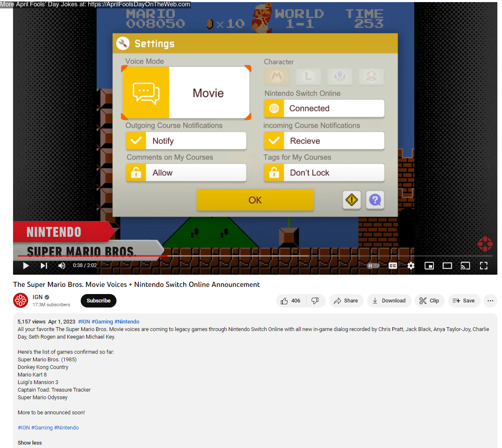Enter full screen mode

coord(484,265)
